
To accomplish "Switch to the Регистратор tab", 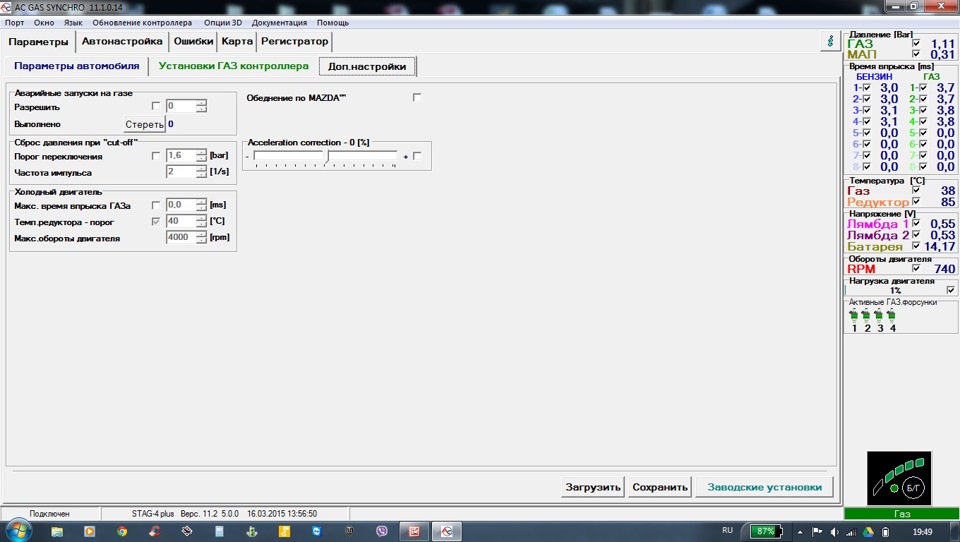I will click(x=294, y=41).
